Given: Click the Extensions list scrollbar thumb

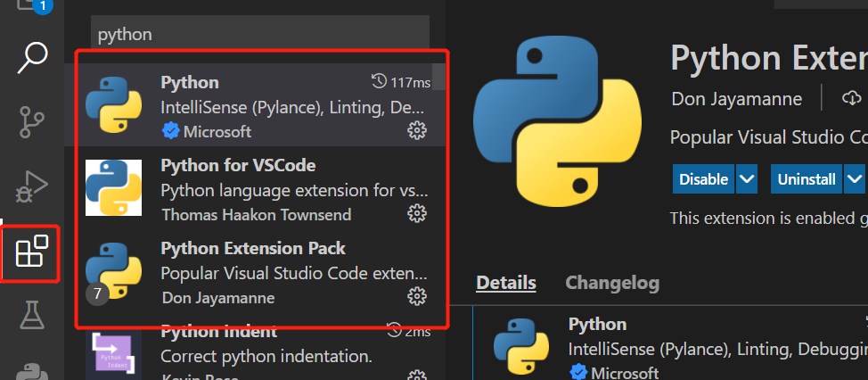Looking at the screenshot, I should click(x=439, y=77).
